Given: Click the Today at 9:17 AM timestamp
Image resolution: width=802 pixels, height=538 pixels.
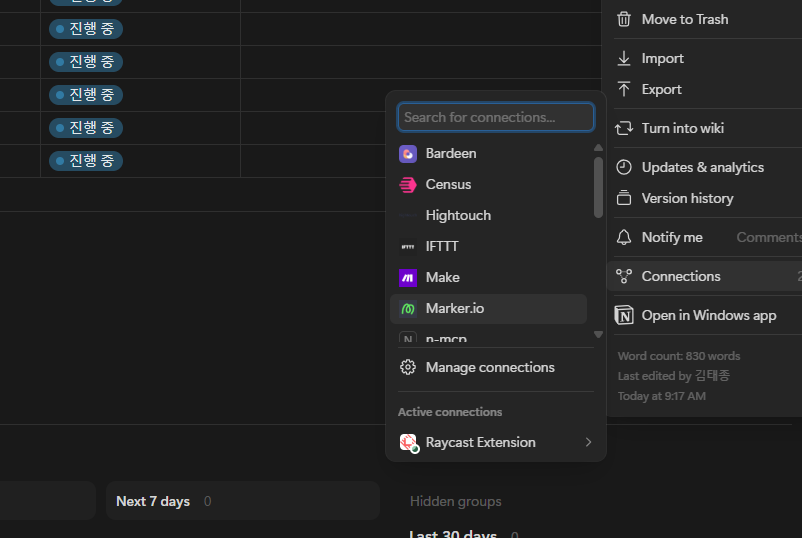Looking at the screenshot, I should click(x=661, y=396).
